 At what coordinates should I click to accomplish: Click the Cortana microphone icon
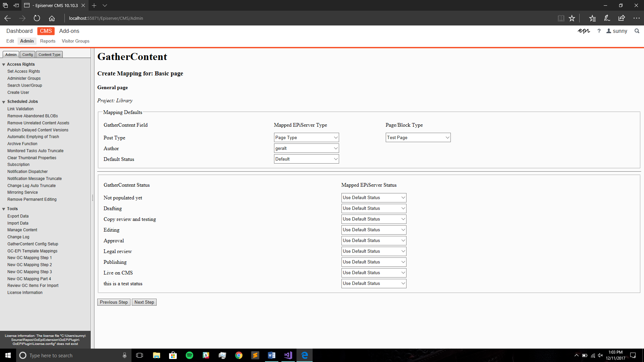(124, 355)
